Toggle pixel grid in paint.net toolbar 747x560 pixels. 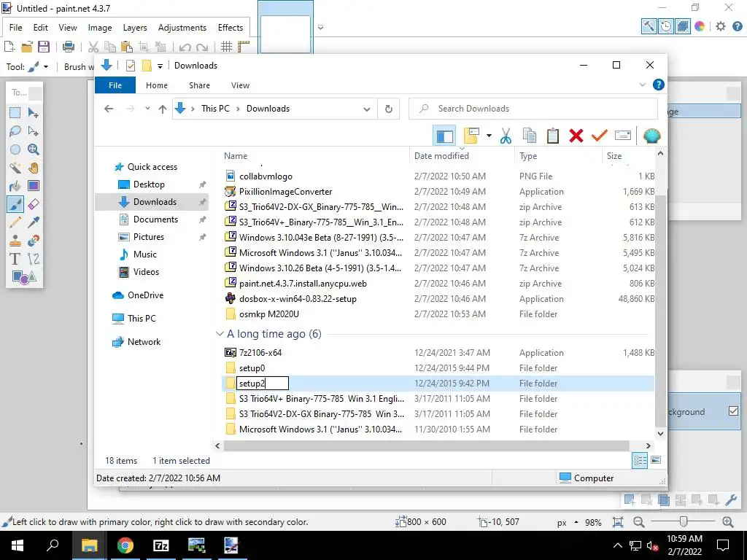(226, 47)
